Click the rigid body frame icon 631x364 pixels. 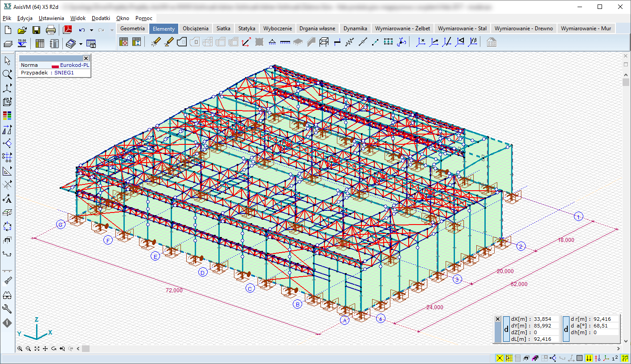(x=324, y=42)
